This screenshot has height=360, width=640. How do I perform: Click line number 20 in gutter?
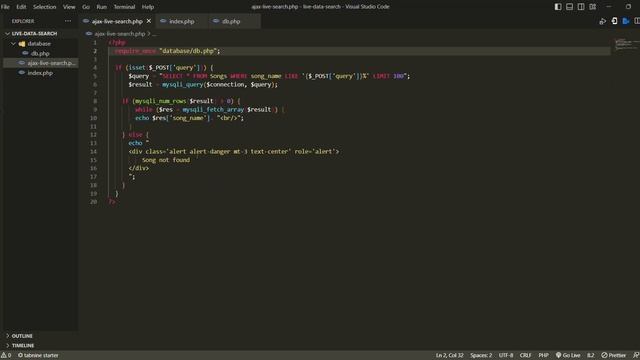point(93,202)
